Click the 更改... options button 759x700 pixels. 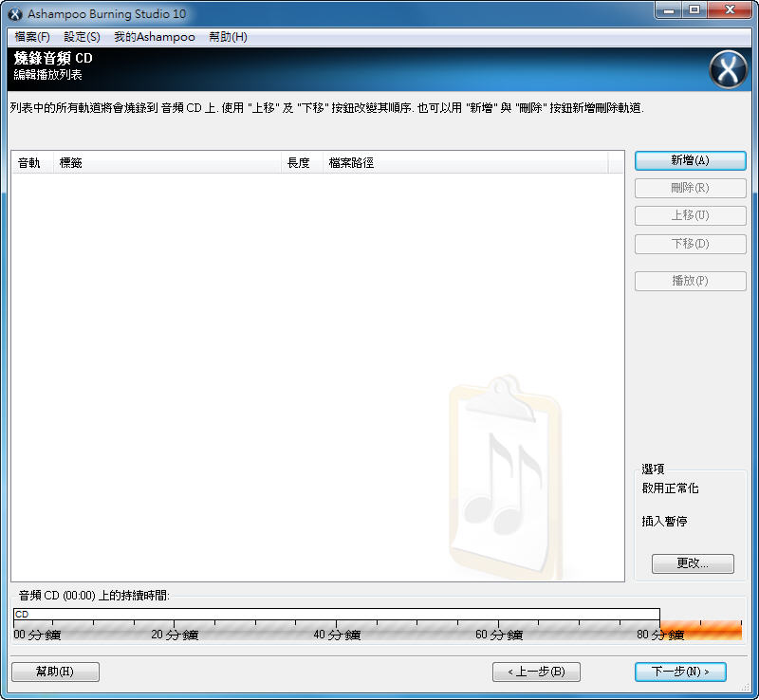tap(693, 563)
